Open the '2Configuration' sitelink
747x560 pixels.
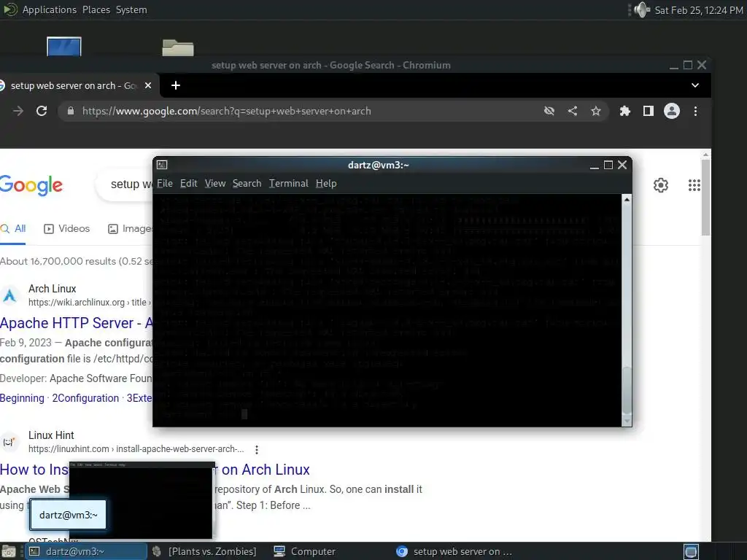coord(85,398)
